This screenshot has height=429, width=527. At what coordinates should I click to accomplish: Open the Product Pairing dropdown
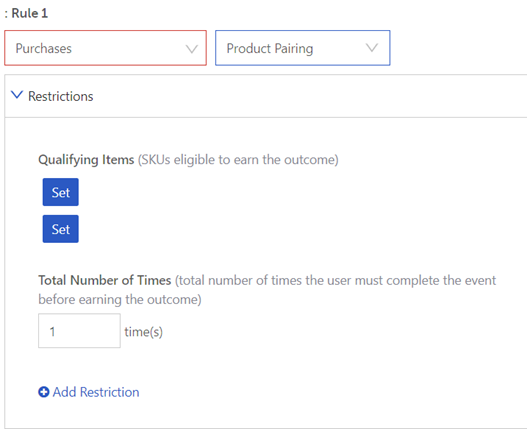click(x=302, y=48)
